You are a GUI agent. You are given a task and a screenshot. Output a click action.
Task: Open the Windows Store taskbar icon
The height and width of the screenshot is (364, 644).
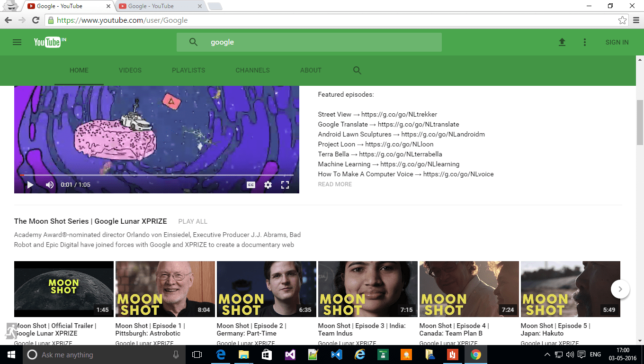point(267,355)
